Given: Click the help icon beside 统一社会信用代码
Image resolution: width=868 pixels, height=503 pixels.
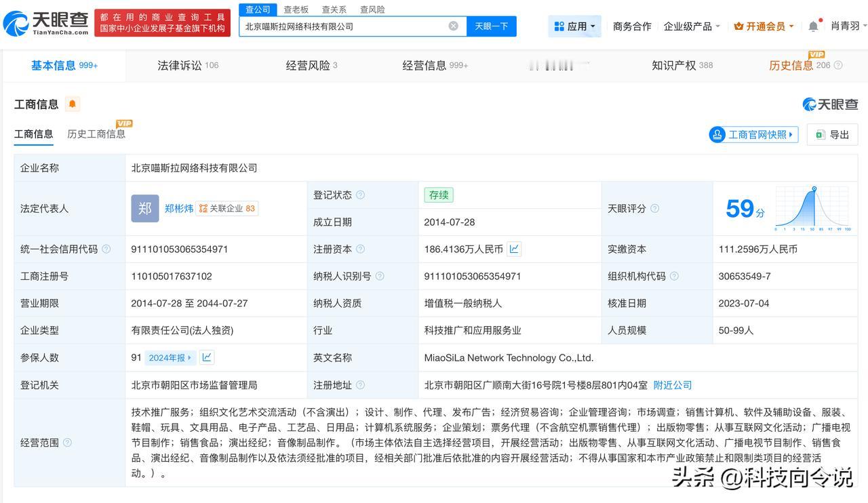Looking at the screenshot, I should click(x=106, y=249).
